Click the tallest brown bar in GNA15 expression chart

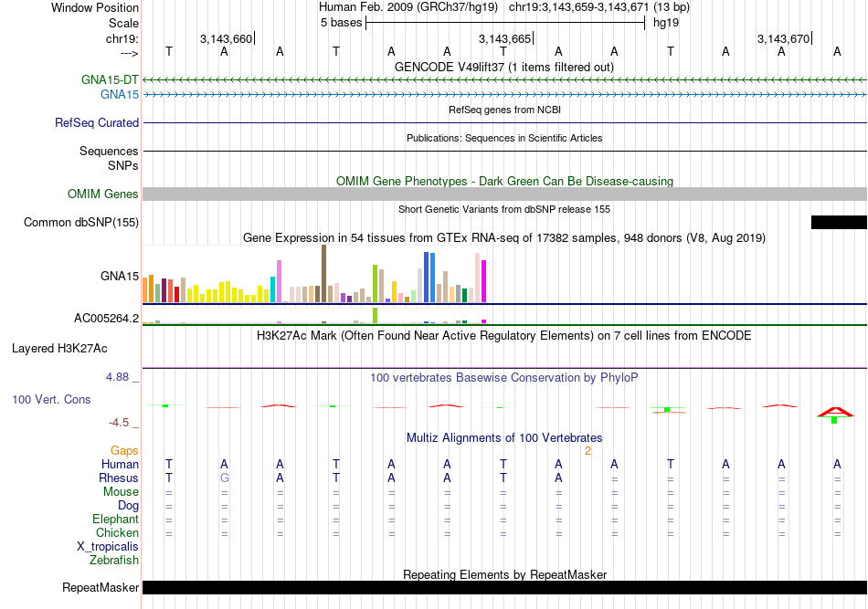pyautogui.click(x=323, y=274)
